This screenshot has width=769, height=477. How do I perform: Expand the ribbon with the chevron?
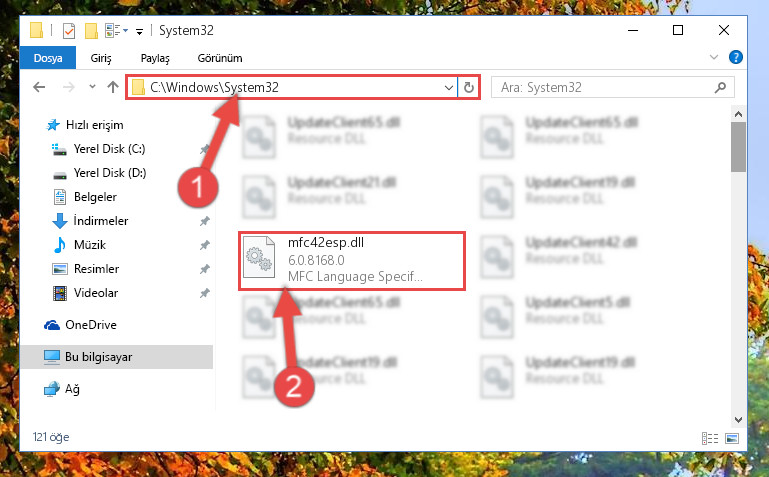pyautogui.click(x=714, y=57)
